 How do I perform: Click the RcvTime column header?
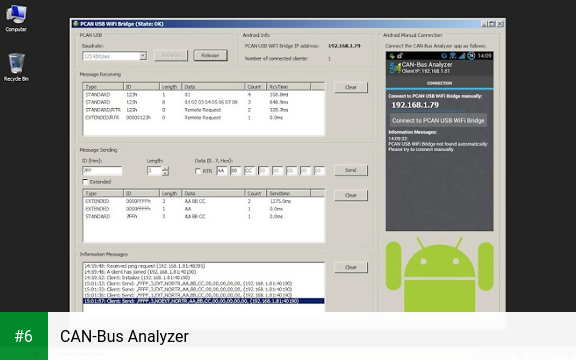pyautogui.click(x=289, y=87)
